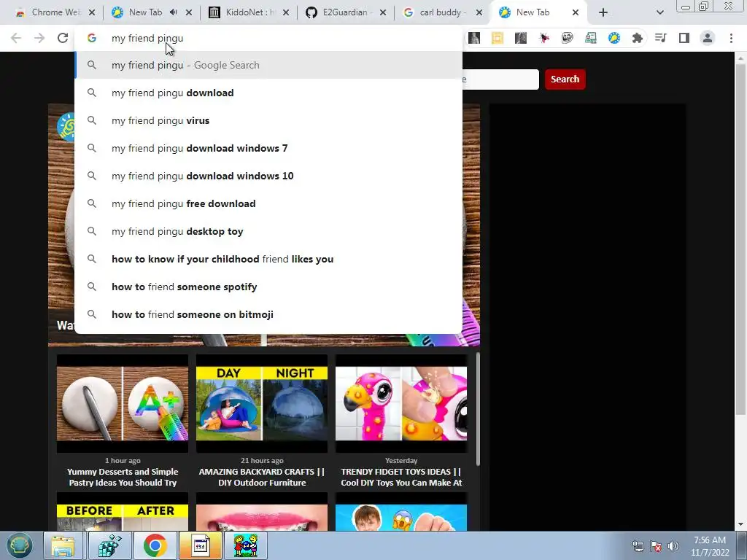The width and height of the screenshot is (747, 560).
Task: Click the address bar text field
Action: coord(268,38)
